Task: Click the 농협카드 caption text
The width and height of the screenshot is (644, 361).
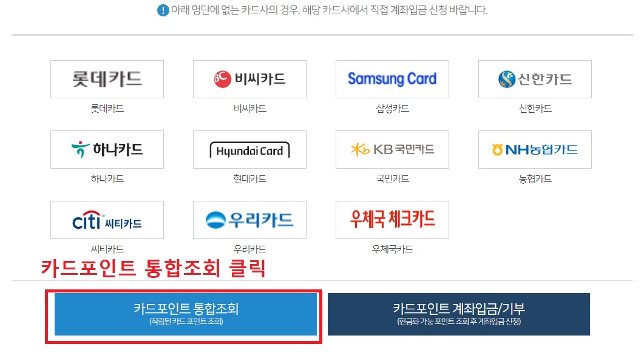Action: tap(535, 178)
